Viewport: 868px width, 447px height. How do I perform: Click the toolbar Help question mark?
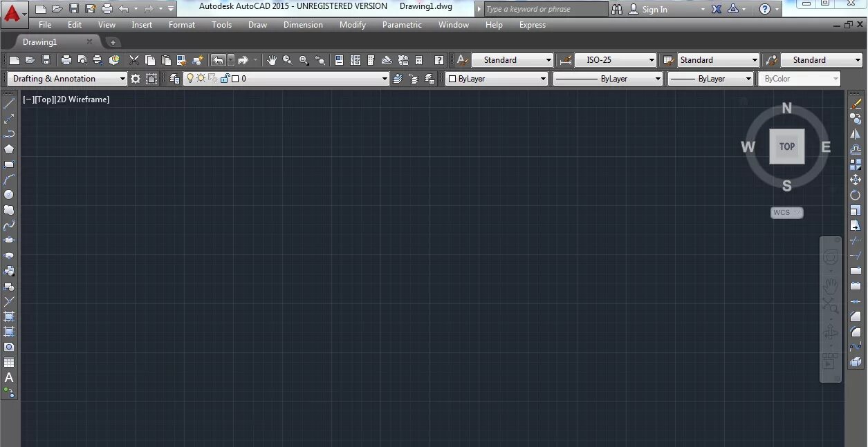click(x=439, y=60)
